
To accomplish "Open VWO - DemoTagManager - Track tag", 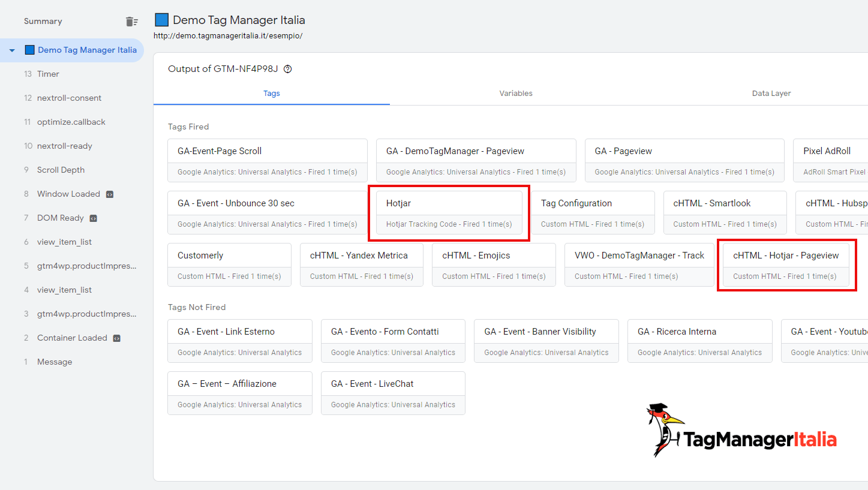I will 639,265.
